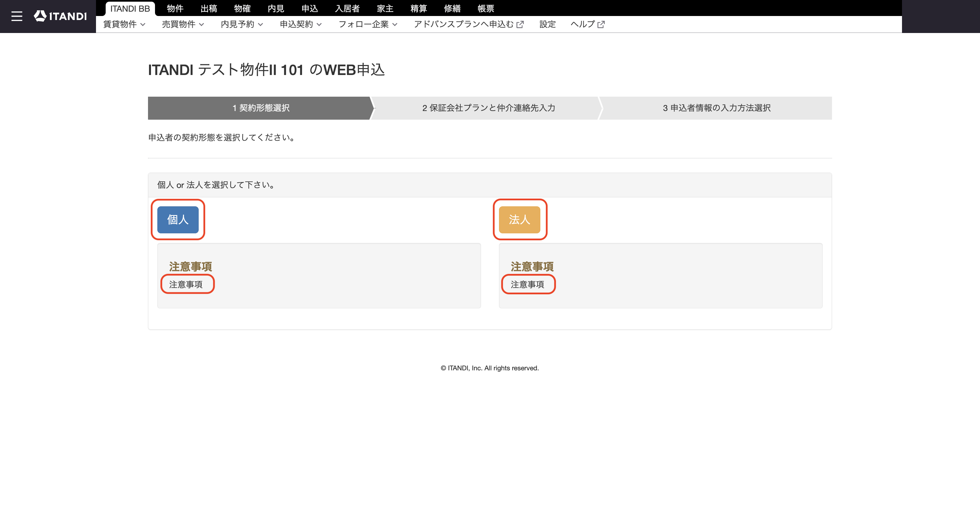Click circled 注意事項 text under 個人
980x528 pixels.
[x=186, y=285]
